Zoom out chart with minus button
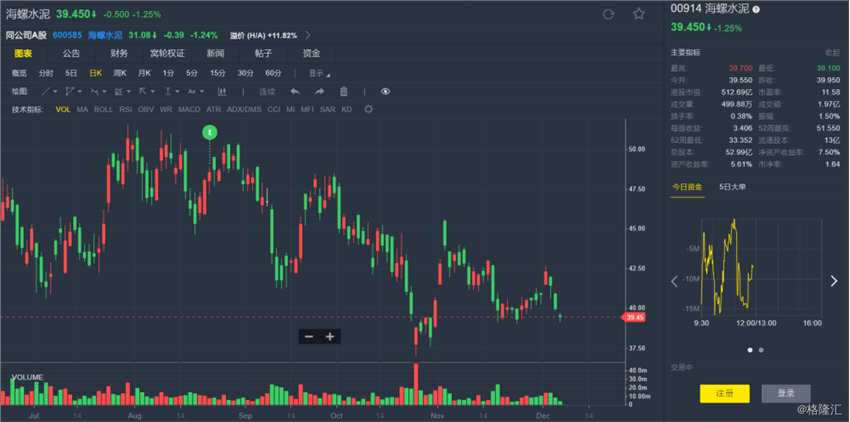 pos(309,337)
